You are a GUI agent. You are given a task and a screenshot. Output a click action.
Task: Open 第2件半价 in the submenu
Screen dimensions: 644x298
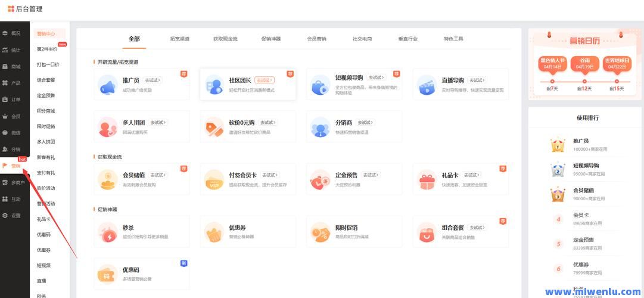click(x=47, y=49)
